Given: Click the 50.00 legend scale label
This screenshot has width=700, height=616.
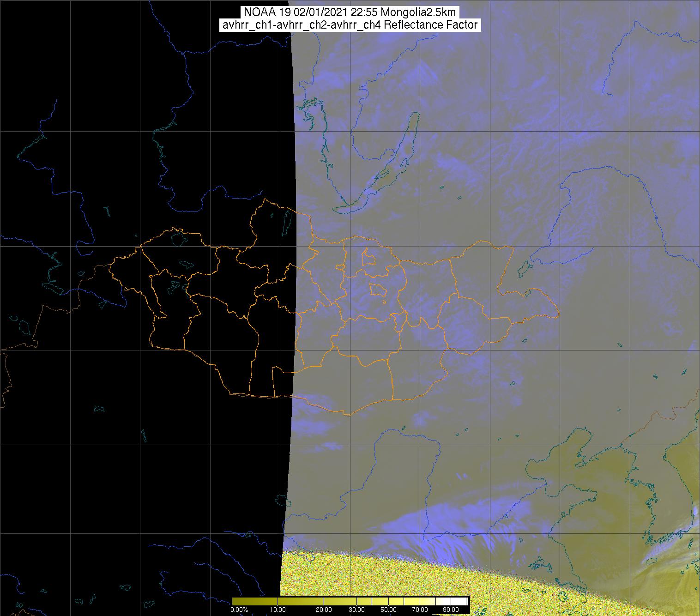Looking at the screenshot, I should 389,610.
